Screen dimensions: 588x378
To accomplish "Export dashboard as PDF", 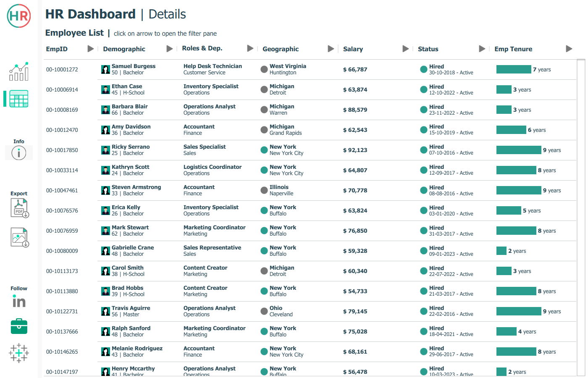I will tap(19, 208).
